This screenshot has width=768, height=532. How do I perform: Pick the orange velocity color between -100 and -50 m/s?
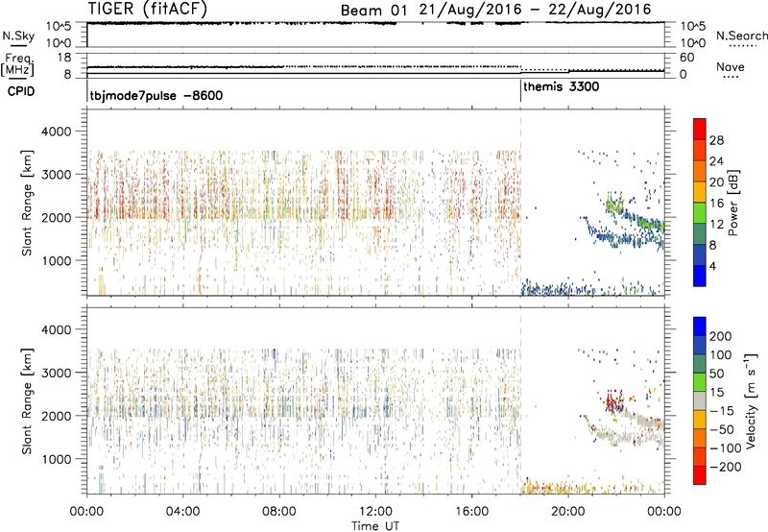point(700,438)
